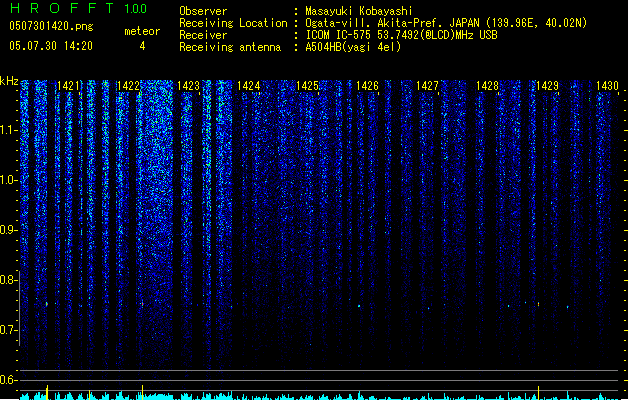Image resolution: width=629 pixels, height=400 pixels.
Task: Click the ICOM IC-575 receiver details
Action: pyautogui.click(x=402, y=35)
